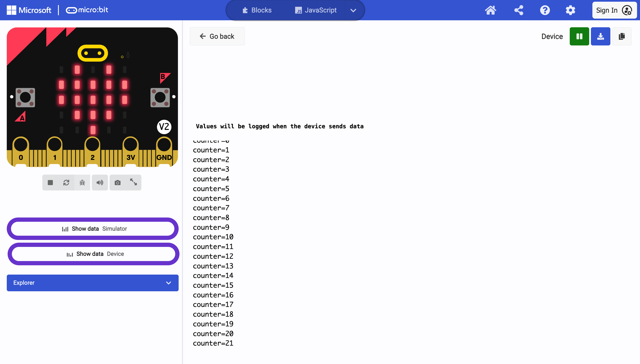Click the micro:bit logo in the header

tap(87, 10)
